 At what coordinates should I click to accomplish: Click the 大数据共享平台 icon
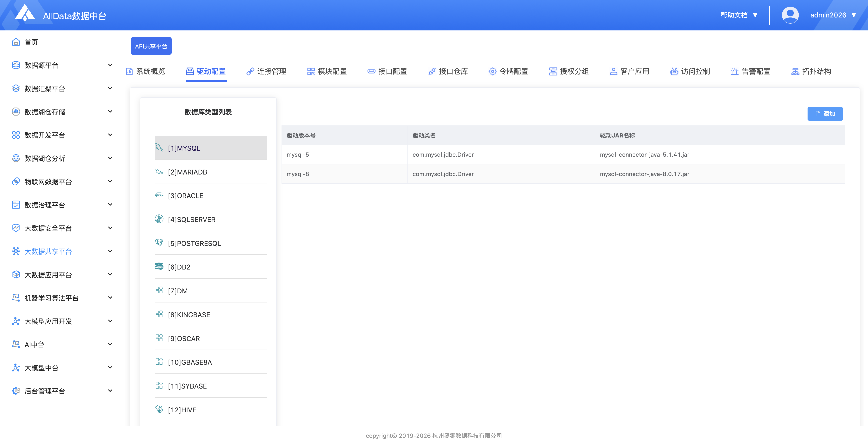16,251
